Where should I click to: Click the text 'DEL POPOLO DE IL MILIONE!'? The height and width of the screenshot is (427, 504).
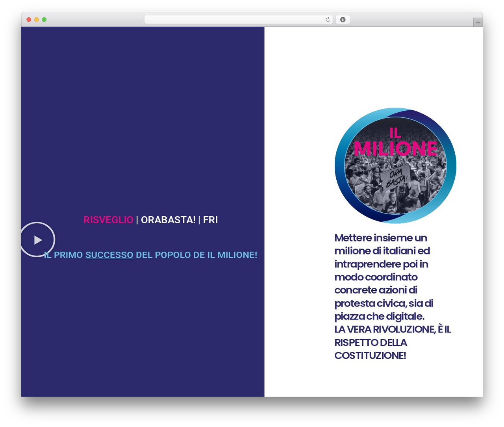click(196, 255)
